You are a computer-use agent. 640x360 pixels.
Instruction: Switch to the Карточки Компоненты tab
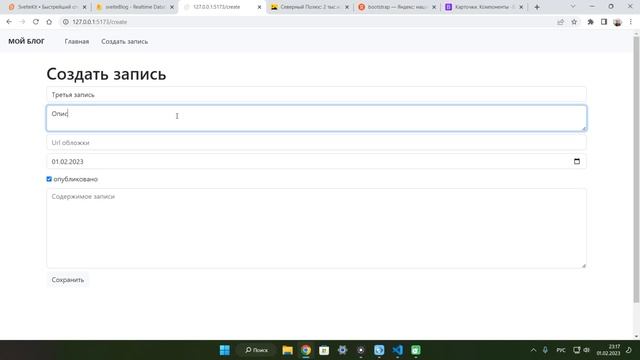click(x=484, y=7)
